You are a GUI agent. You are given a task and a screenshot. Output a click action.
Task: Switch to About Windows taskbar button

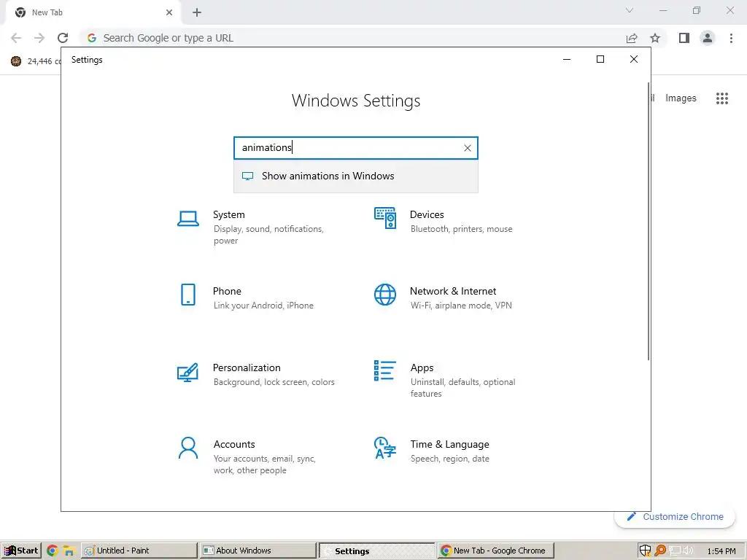click(x=258, y=551)
